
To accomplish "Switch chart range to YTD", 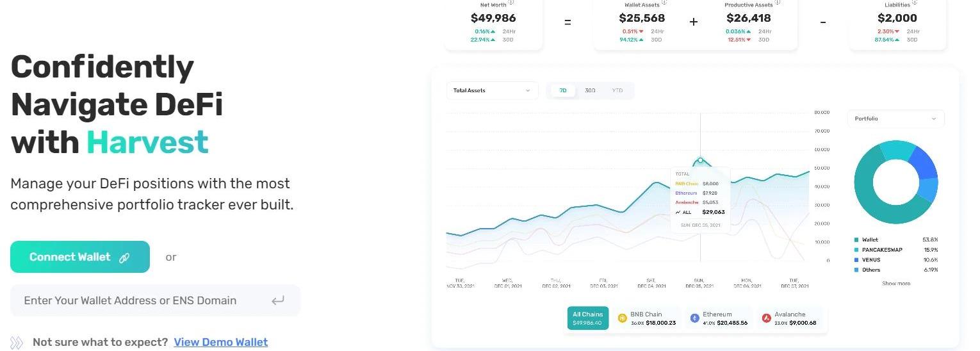I will [x=617, y=91].
